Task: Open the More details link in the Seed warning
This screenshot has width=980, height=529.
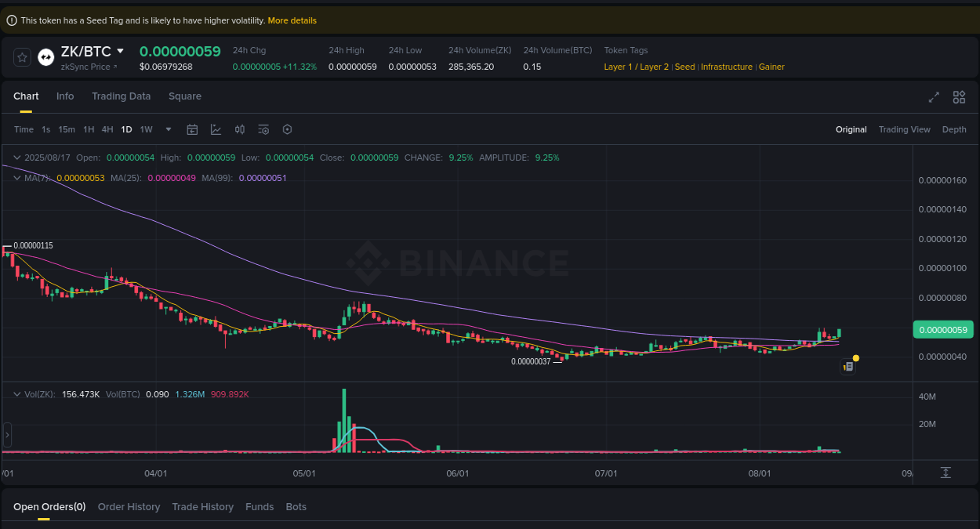Action: (292, 20)
